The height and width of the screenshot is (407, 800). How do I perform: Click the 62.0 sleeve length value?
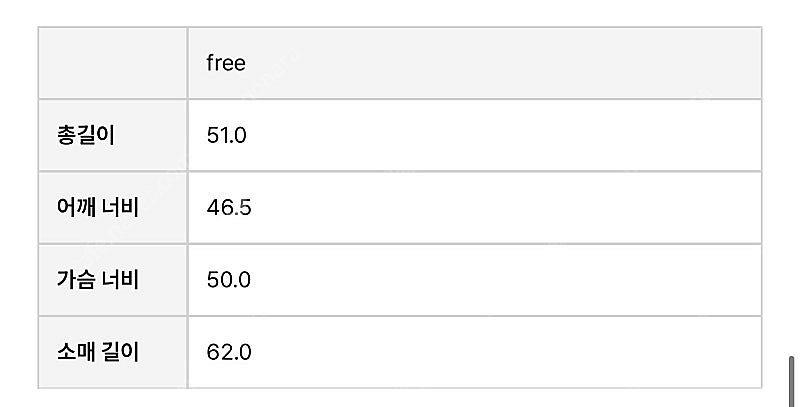click(x=228, y=351)
